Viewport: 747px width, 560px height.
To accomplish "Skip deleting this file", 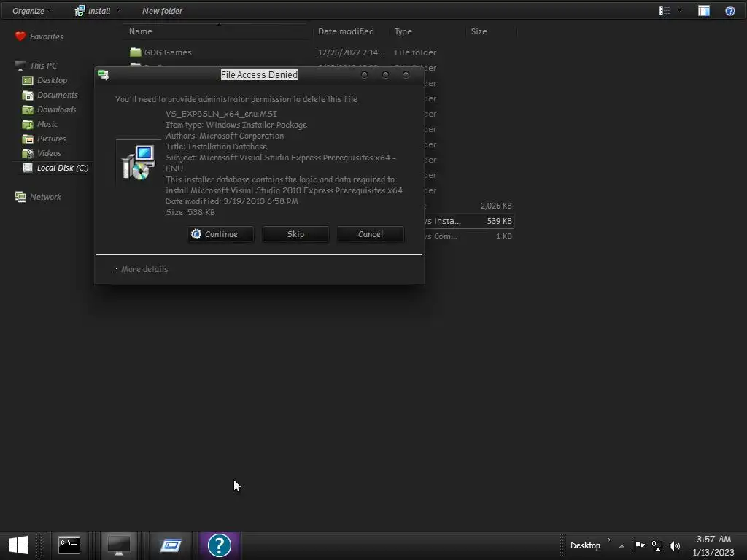I will click(x=295, y=234).
